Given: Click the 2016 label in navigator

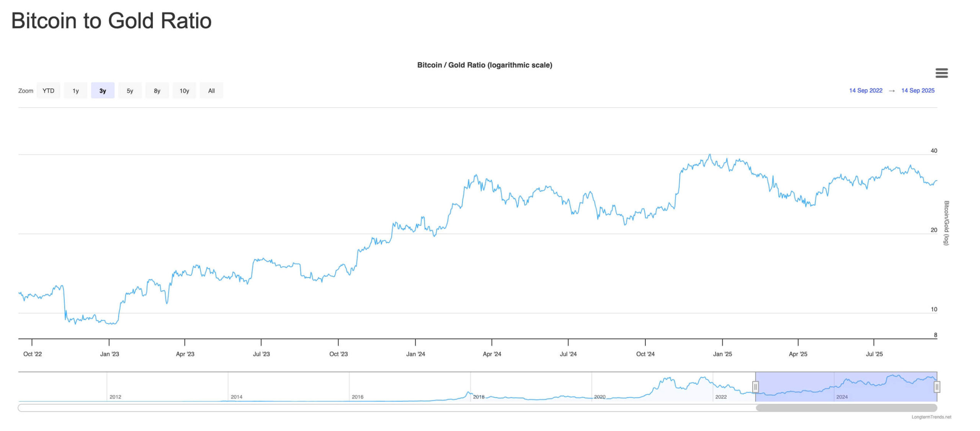Looking at the screenshot, I should pyautogui.click(x=358, y=397).
